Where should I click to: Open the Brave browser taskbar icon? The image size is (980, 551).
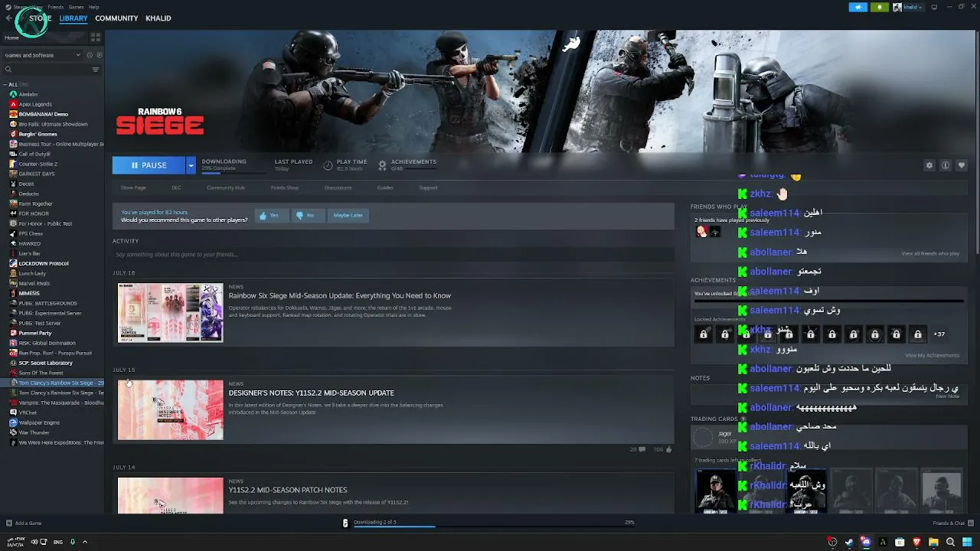pyautogui.click(x=916, y=542)
